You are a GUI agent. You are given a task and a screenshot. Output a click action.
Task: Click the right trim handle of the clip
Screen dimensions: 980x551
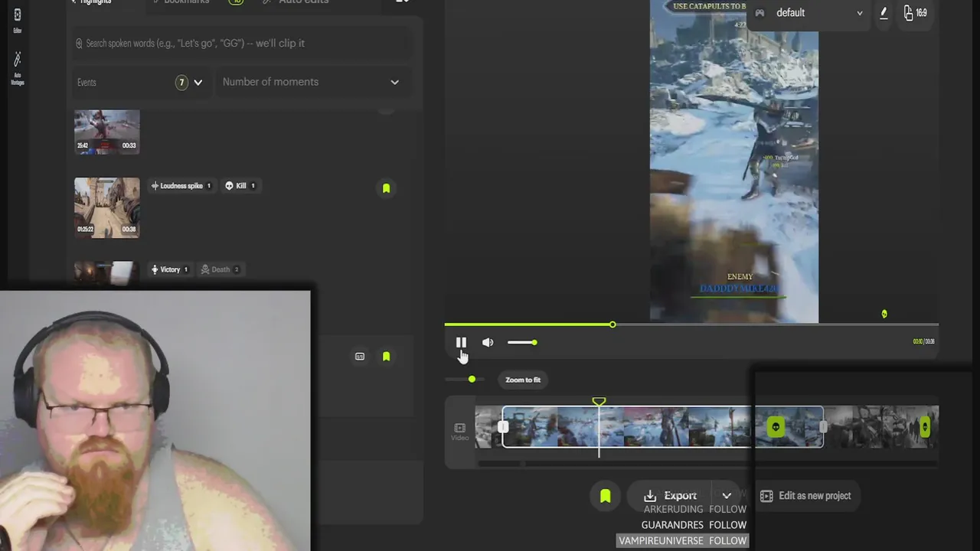coord(823,427)
